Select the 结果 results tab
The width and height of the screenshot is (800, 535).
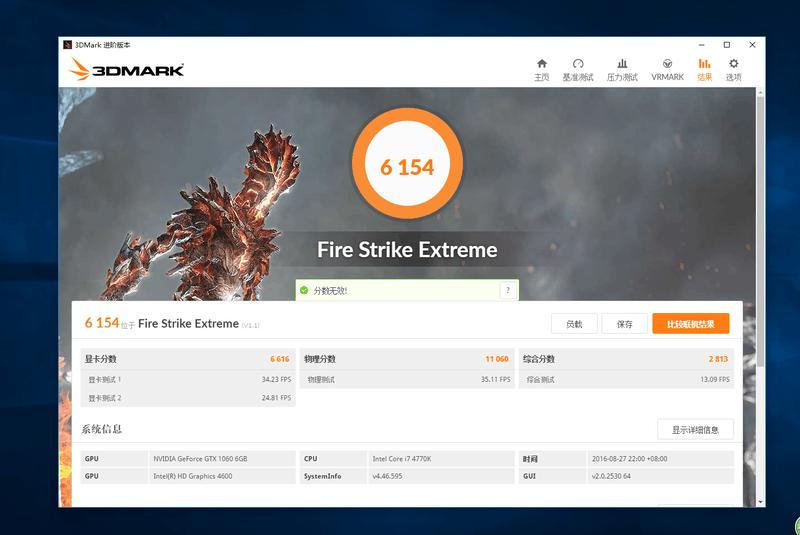click(705, 70)
